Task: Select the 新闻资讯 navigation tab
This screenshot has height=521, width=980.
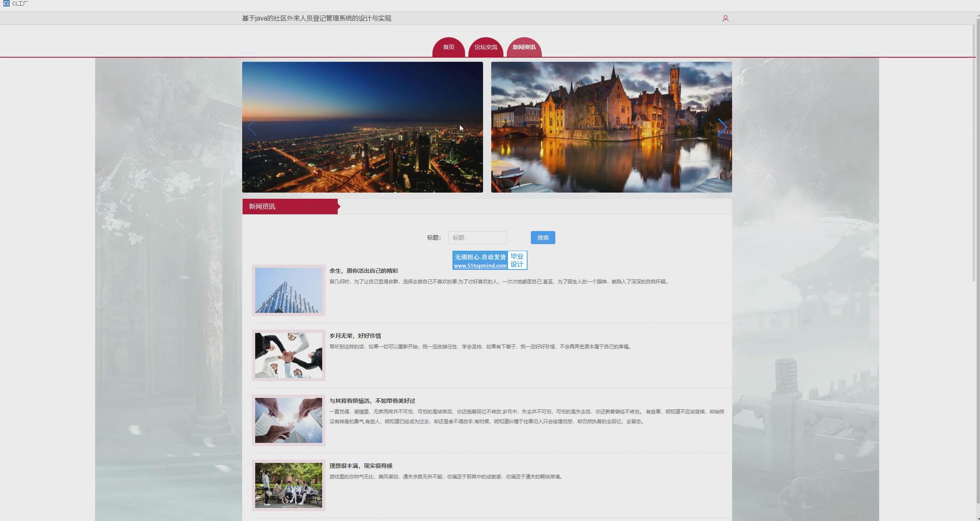Action: click(524, 47)
